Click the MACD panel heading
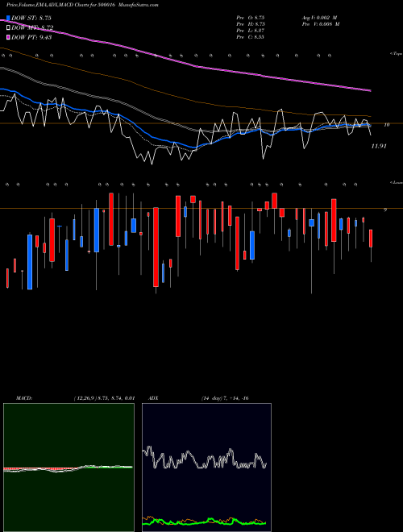Image resolution: width=403 pixels, height=532 pixels. (24, 398)
